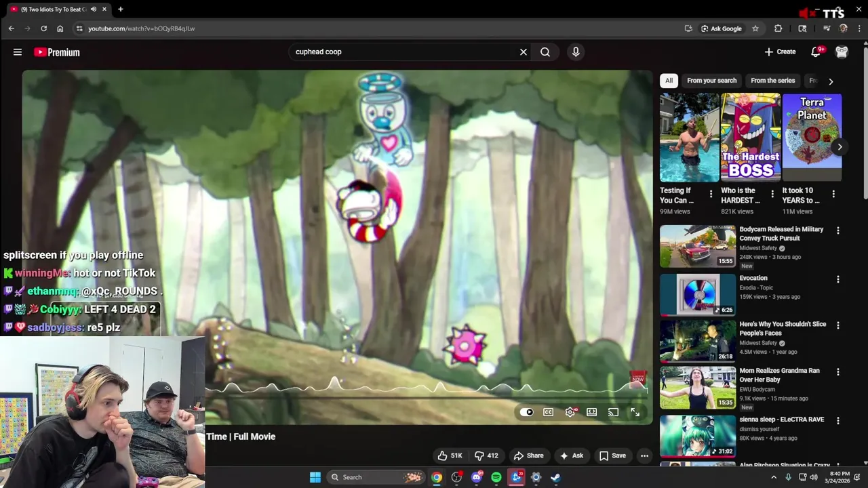Open options for Evocation video
This screenshot has height=488, width=868.
coord(838,279)
